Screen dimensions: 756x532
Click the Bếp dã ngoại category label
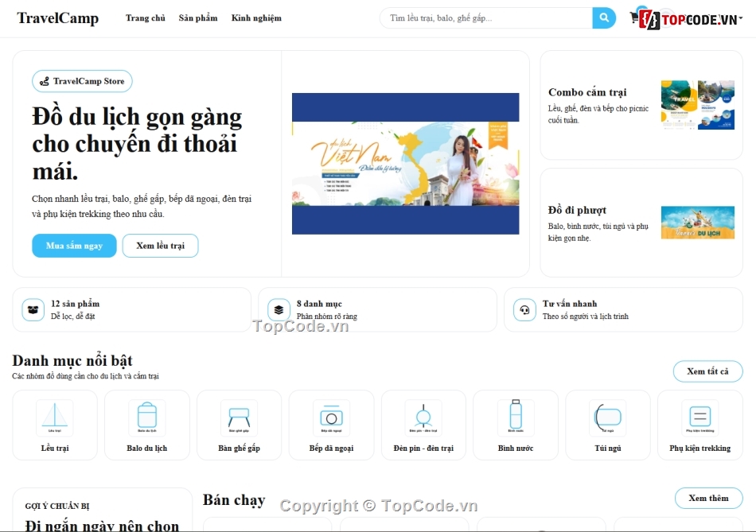331,449
